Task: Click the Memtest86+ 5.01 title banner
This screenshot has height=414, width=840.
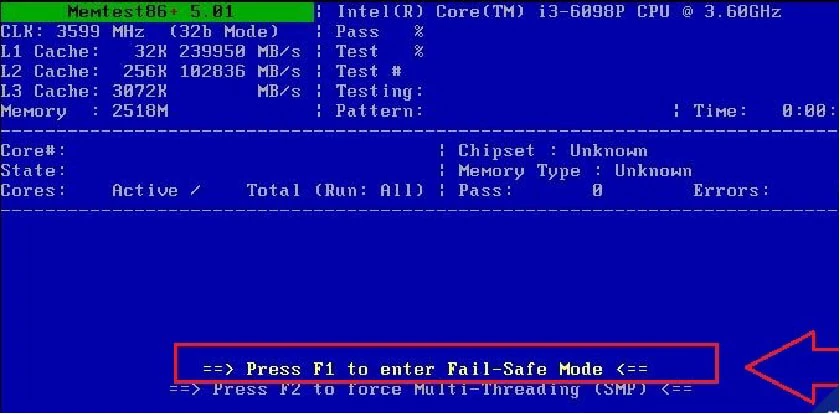Action: point(157,11)
